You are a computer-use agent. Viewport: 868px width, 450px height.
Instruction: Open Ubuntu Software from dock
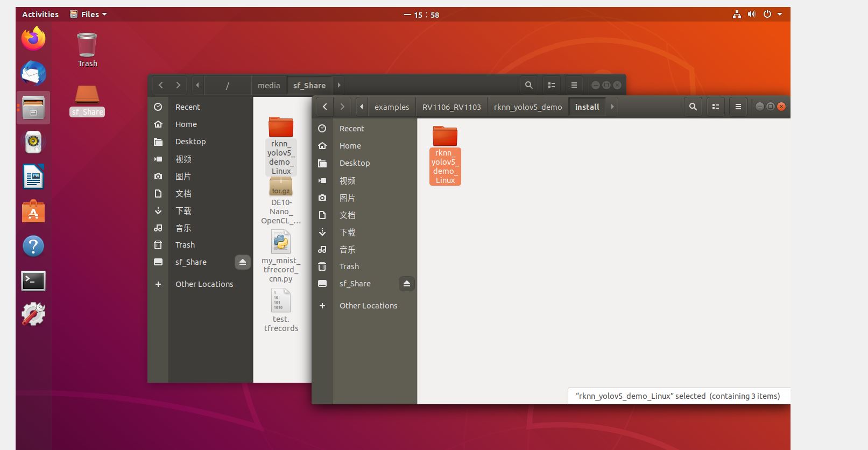tap(33, 211)
